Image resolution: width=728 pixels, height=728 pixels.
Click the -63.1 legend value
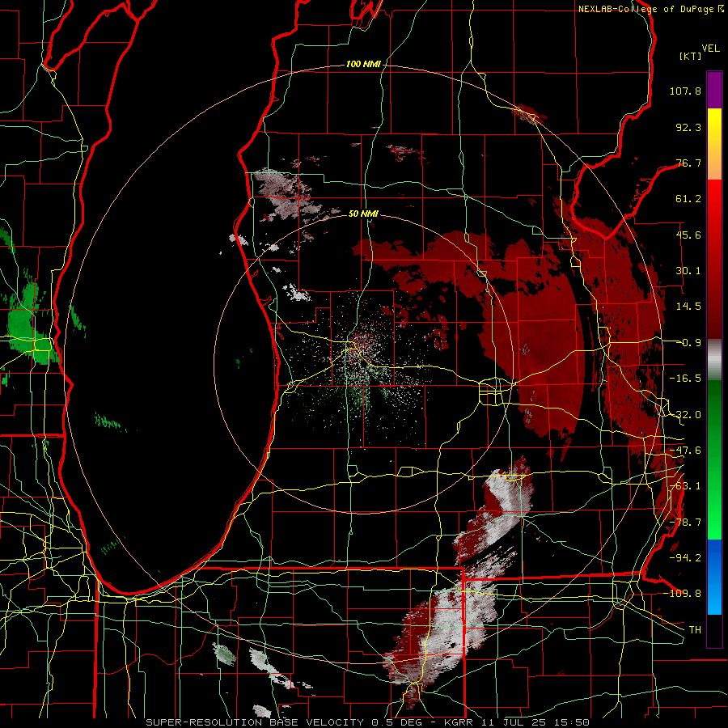(685, 486)
